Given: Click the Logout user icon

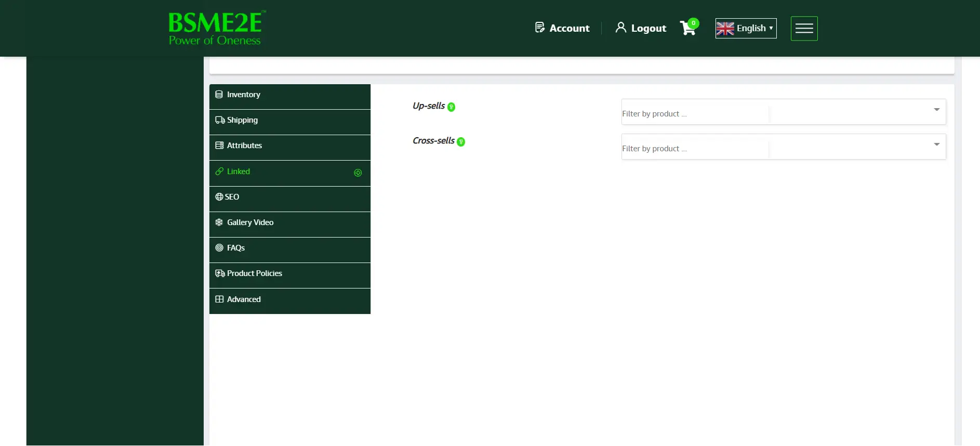Looking at the screenshot, I should point(620,28).
